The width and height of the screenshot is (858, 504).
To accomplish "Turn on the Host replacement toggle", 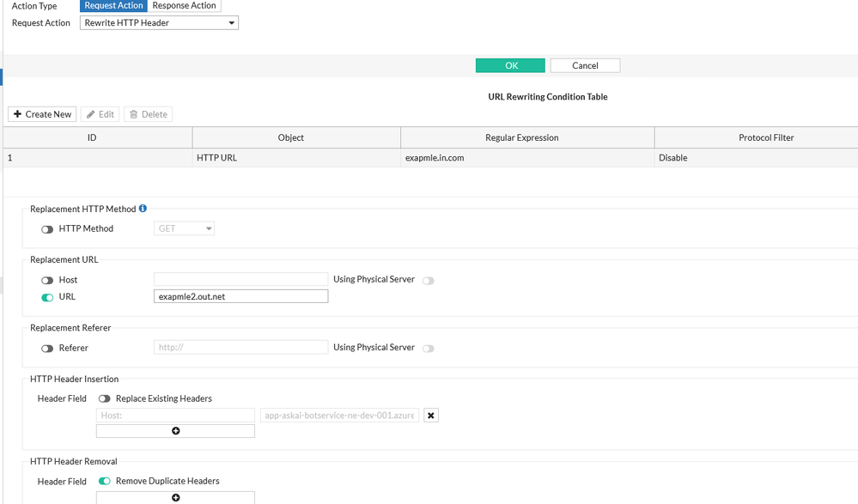I will (47, 280).
